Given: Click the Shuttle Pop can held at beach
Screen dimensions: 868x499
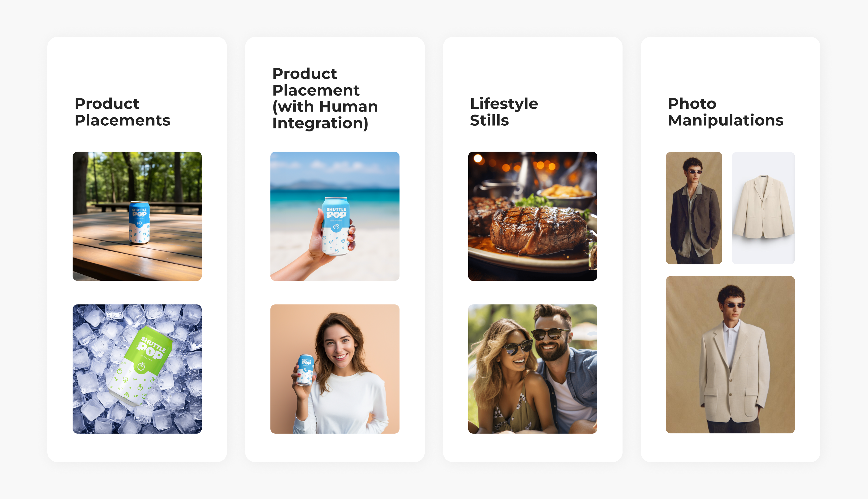Looking at the screenshot, I should pos(336,226).
